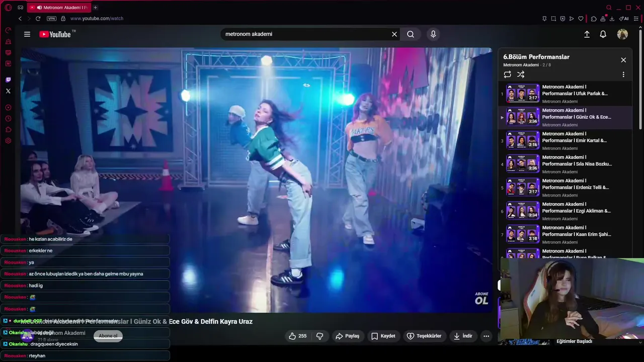The height and width of the screenshot is (362, 644).
Task: Open Twitch from the sidebar
Action: pyautogui.click(x=8, y=79)
